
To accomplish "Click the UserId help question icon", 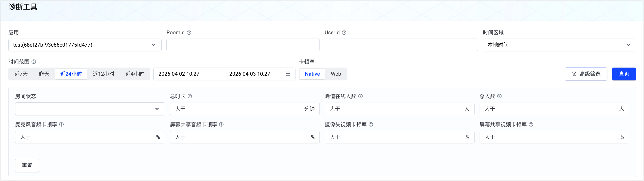I will (x=344, y=33).
